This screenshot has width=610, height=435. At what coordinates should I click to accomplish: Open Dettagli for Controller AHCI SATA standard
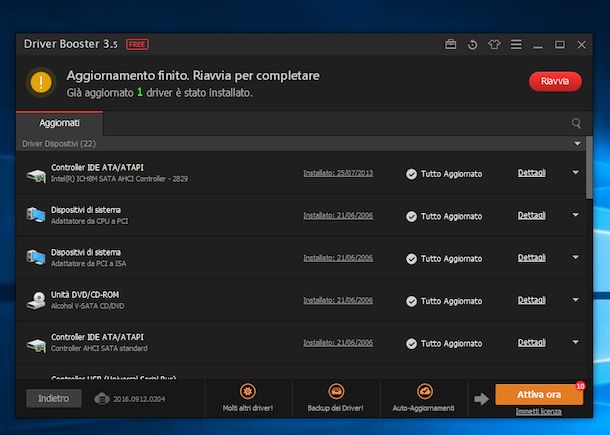click(531, 342)
